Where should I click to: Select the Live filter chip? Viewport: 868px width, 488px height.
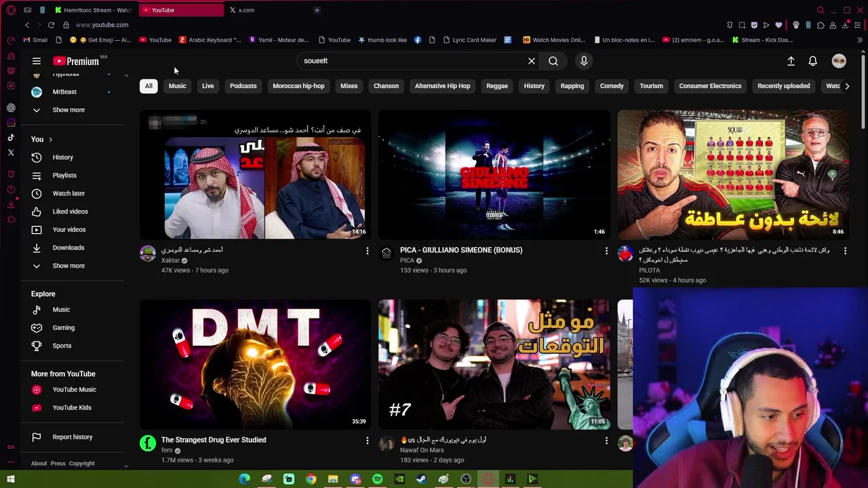(208, 86)
